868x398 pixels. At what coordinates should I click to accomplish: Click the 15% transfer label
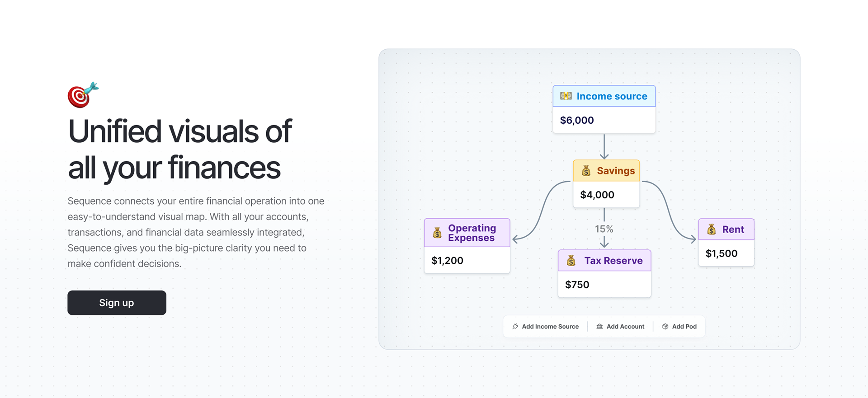pos(604,229)
